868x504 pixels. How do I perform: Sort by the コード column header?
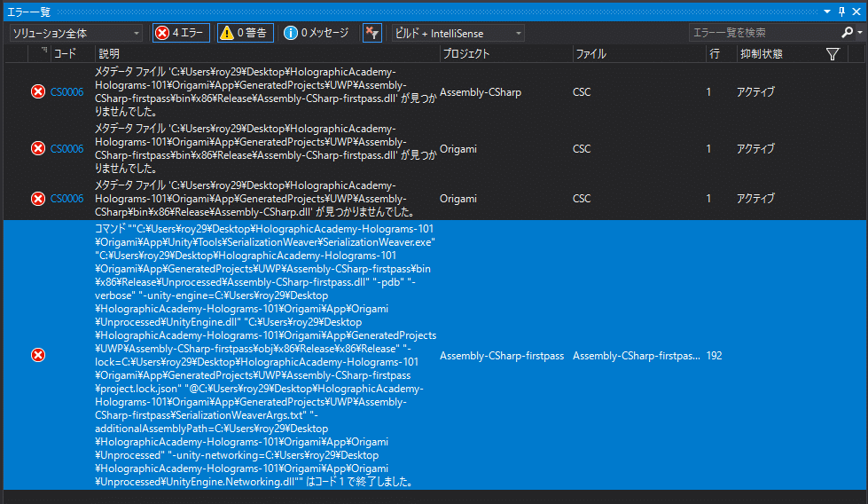coord(65,54)
